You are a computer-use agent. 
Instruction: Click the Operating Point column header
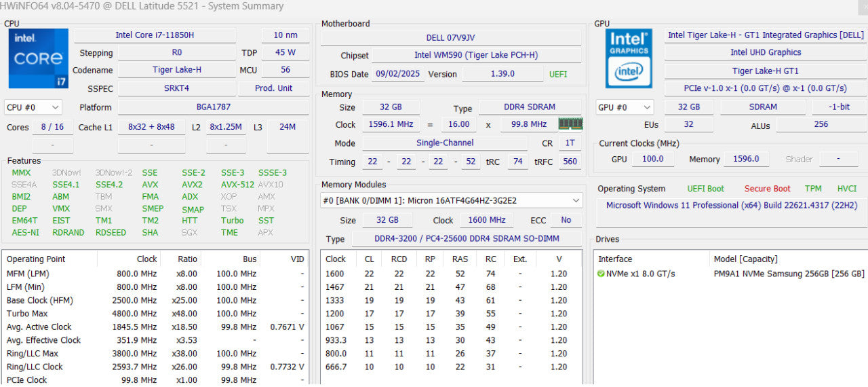(x=36, y=259)
